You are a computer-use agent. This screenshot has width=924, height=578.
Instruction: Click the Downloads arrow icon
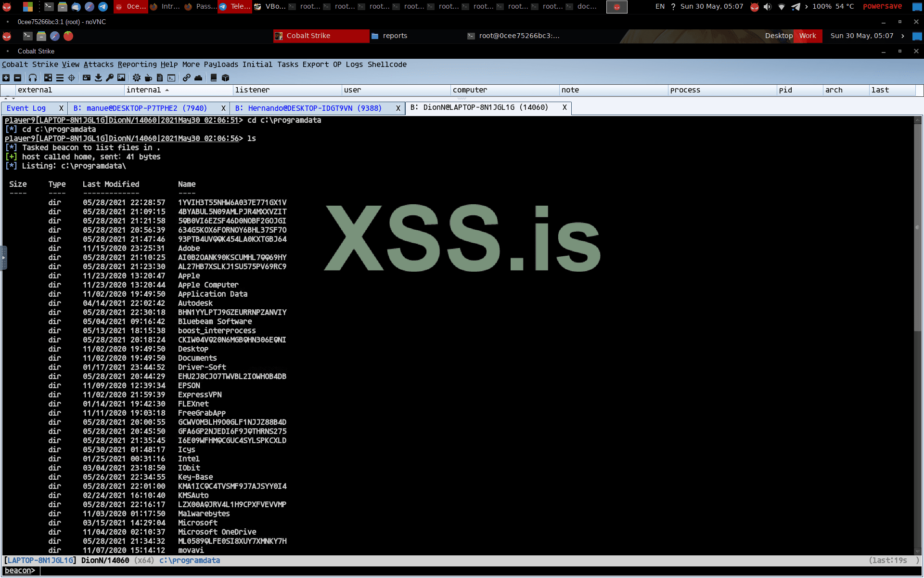pos(98,78)
